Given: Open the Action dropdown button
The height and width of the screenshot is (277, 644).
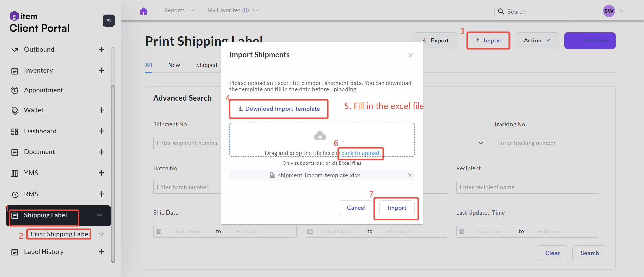Looking at the screenshot, I should [x=537, y=41].
